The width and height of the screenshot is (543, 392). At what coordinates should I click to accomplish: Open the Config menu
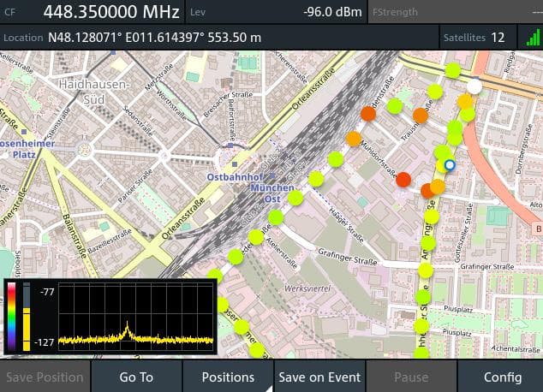[x=502, y=377]
